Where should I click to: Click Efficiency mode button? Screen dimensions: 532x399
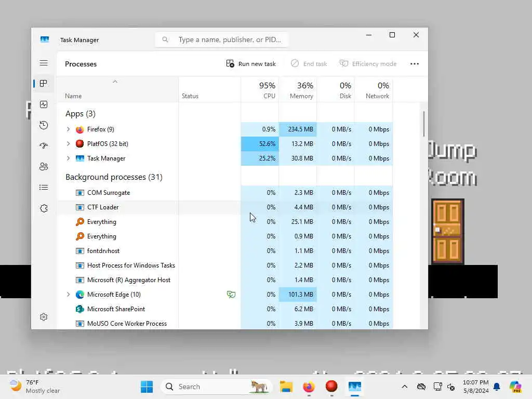tap(368, 64)
